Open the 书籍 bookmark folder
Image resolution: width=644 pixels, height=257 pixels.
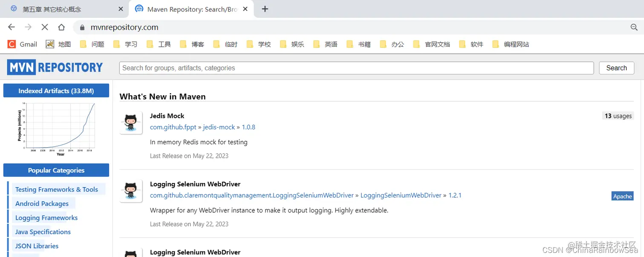point(358,44)
